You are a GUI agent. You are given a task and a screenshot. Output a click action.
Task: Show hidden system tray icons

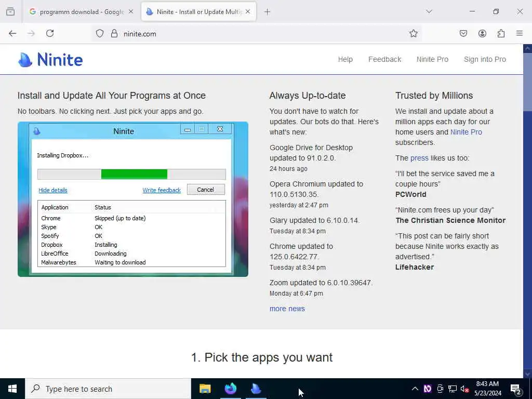tap(415, 389)
